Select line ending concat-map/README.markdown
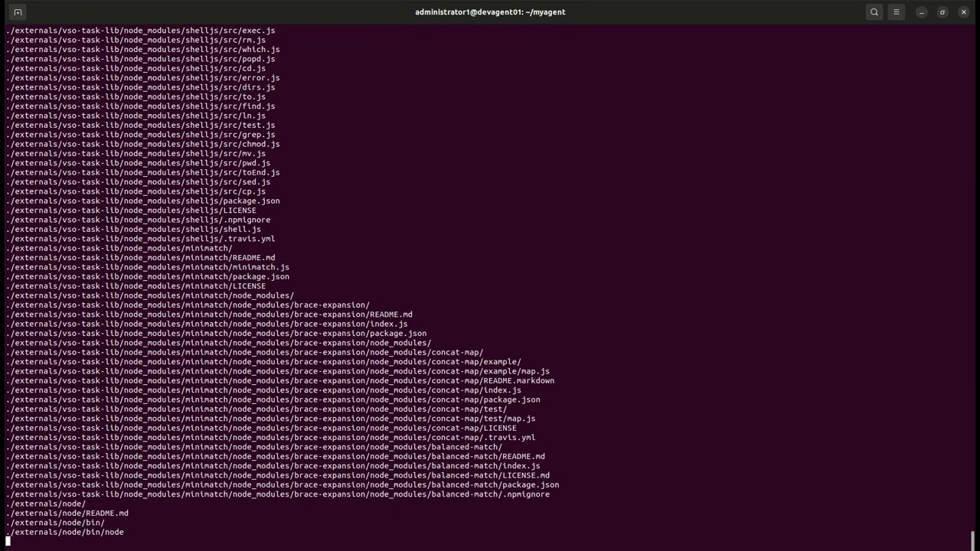The height and width of the screenshot is (551, 980). (280, 380)
